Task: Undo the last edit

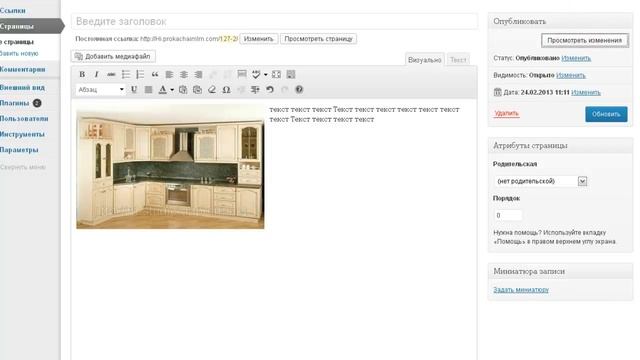Action: point(270,89)
